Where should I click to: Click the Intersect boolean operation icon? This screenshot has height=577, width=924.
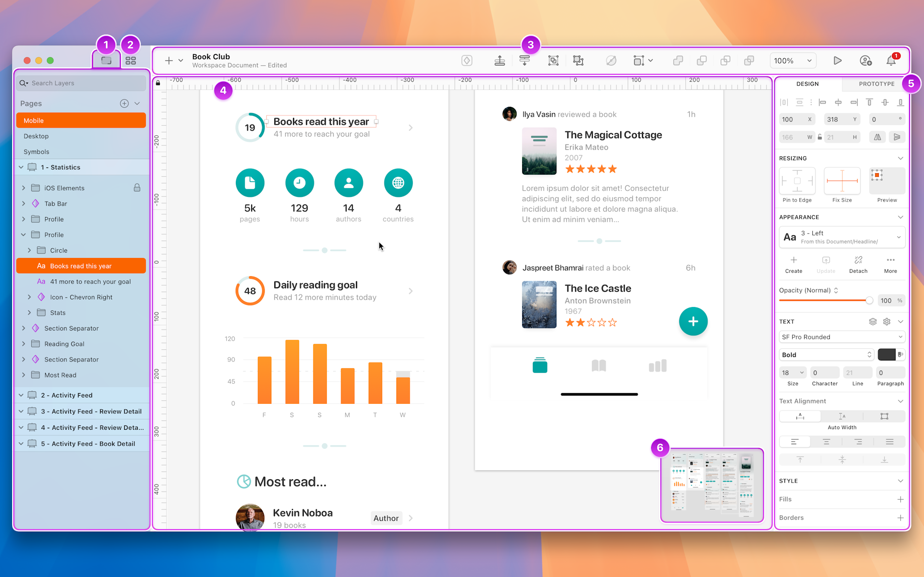[x=725, y=61]
